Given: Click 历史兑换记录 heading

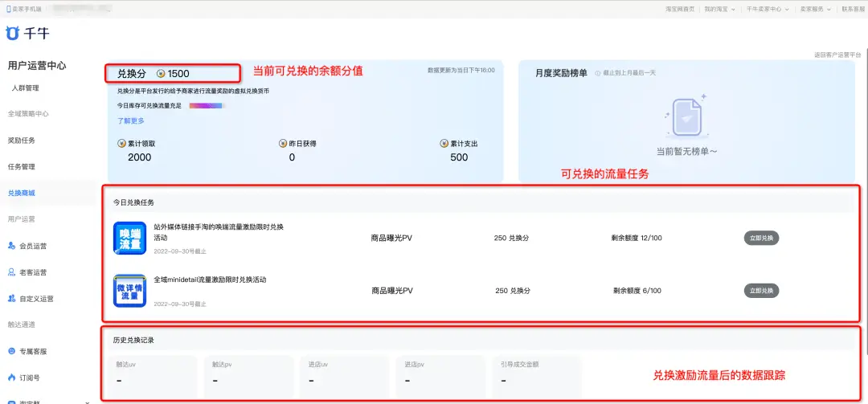Looking at the screenshot, I should point(133,341).
